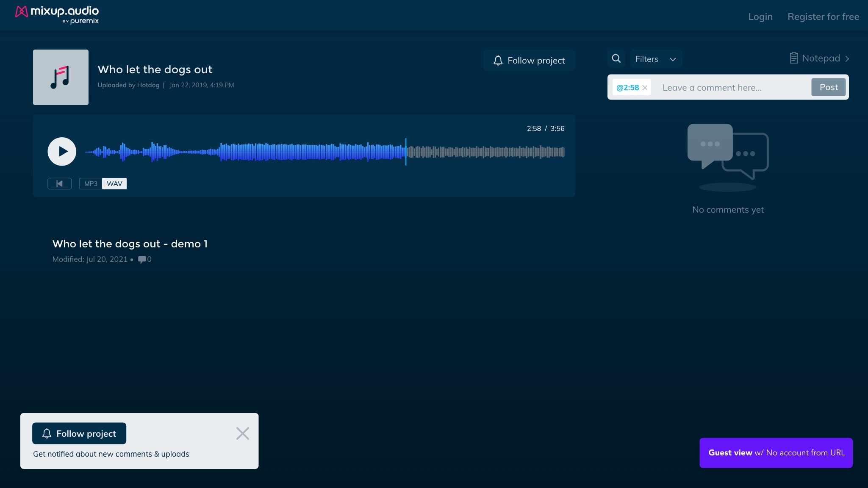The height and width of the screenshot is (488, 868).
Task: Open the comment search magnifier icon
Action: 616,58
